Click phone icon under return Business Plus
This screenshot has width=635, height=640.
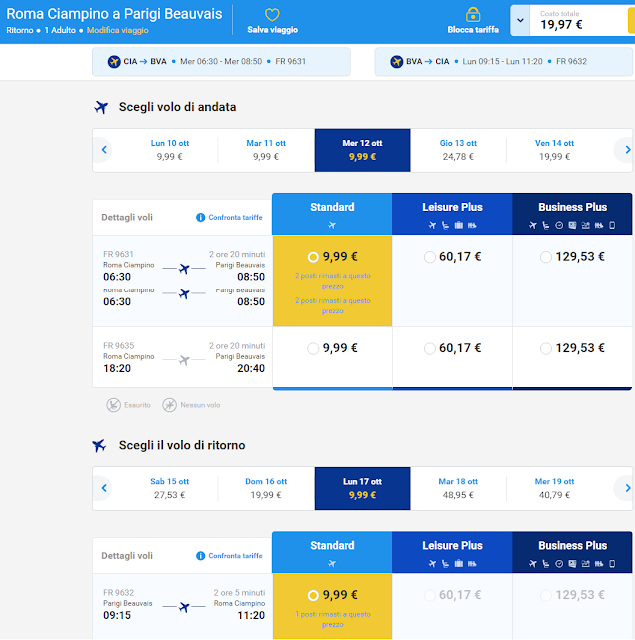(612, 564)
